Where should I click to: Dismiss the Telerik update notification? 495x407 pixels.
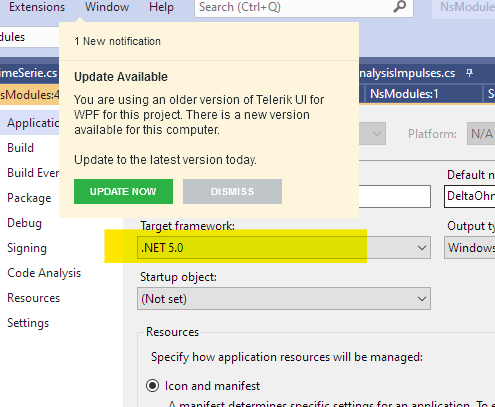pyautogui.click(x=232, y=191)
